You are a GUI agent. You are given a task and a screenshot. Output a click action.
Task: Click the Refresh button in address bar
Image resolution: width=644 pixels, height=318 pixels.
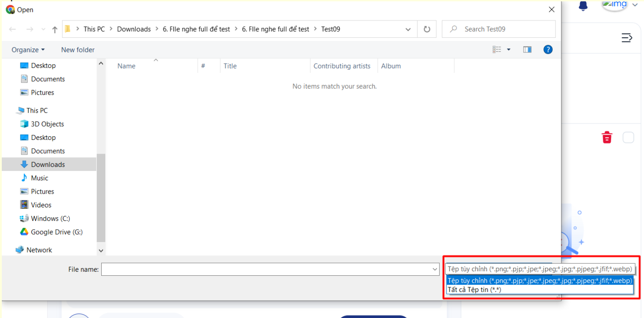point(427,29)
